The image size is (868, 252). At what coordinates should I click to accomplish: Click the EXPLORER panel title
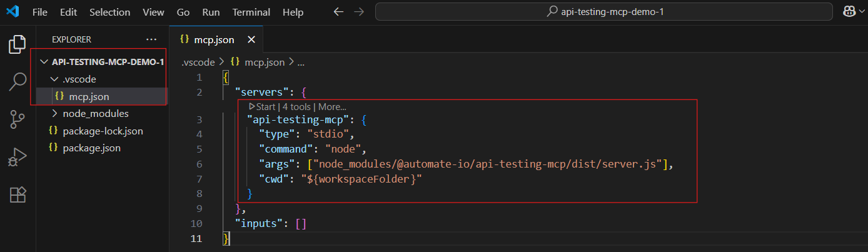point(71,39)
